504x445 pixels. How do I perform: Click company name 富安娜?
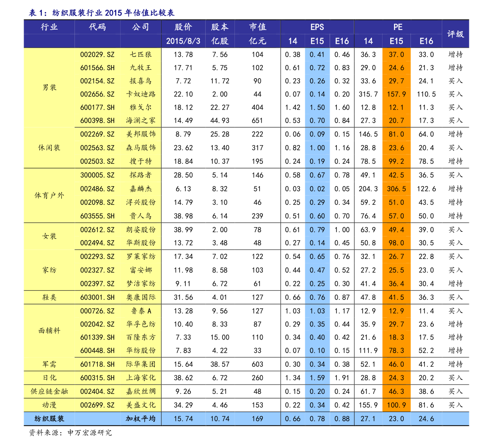[141, 270]
